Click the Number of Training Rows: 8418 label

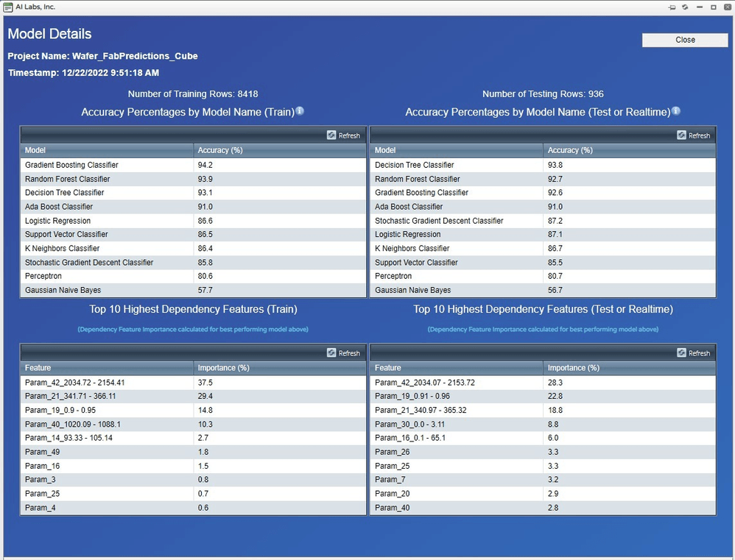(x=193, y=94)
